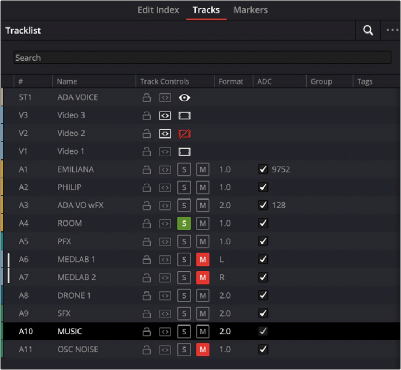The image size is (401, 370).
Task: Click the A9 SFX track color strip
Action: [2, 313]
